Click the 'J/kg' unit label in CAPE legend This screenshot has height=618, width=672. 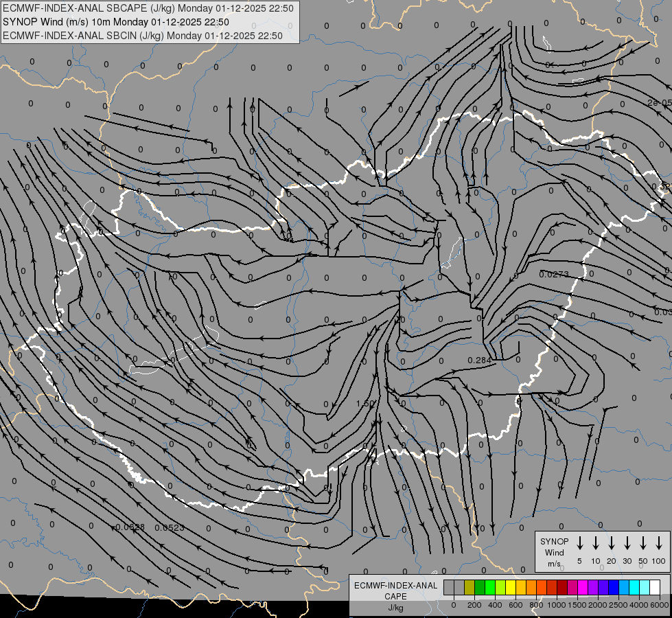click(x=395, y=608)
